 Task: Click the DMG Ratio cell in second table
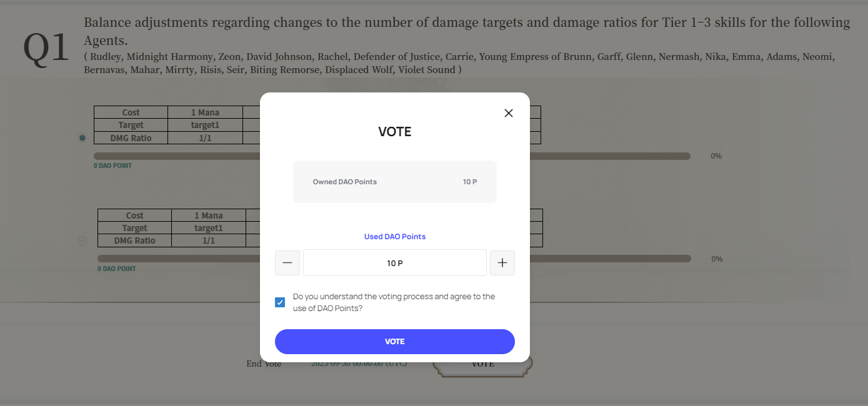pos(134,240)
